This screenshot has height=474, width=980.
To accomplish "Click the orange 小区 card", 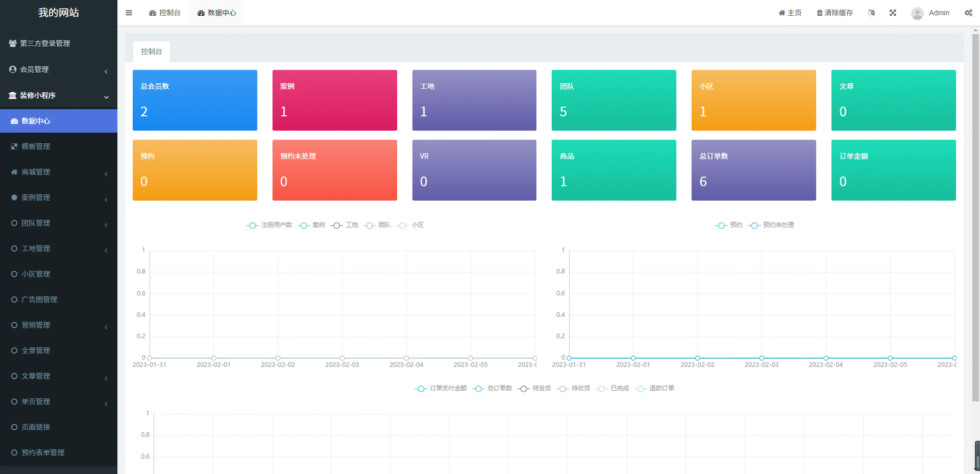I will pyautogui.click(x=753, y=100).
